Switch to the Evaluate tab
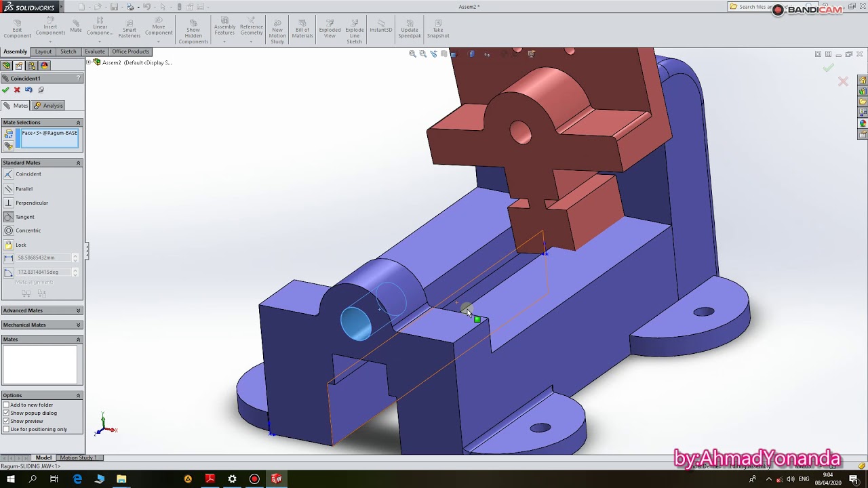Viewport: 868px width, 488px height. point(95,52)
